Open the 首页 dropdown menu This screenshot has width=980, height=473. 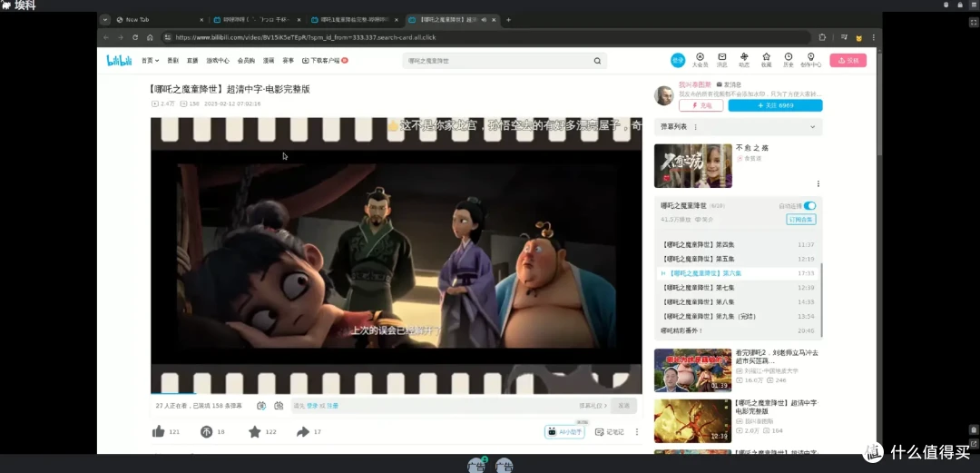tap(150, 61)
